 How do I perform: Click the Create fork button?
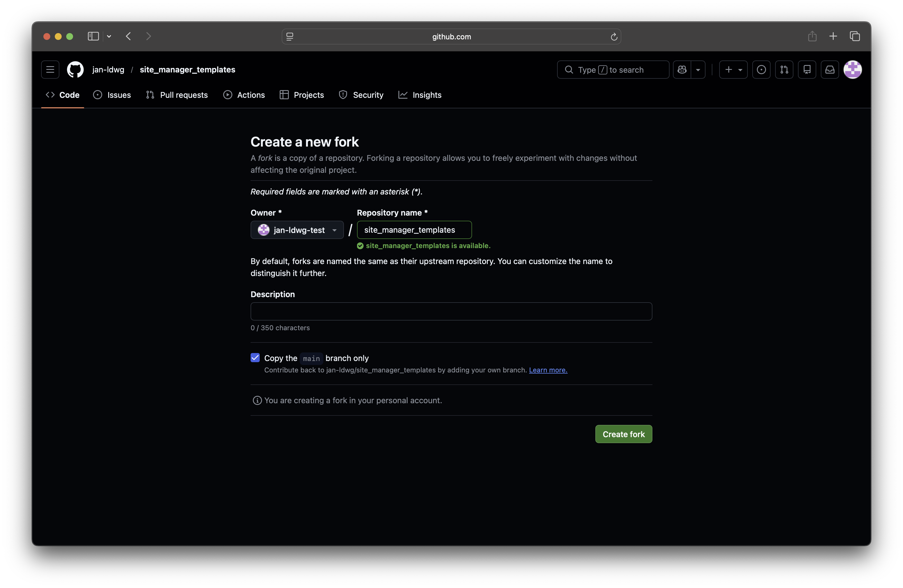(x=623, y=434)
